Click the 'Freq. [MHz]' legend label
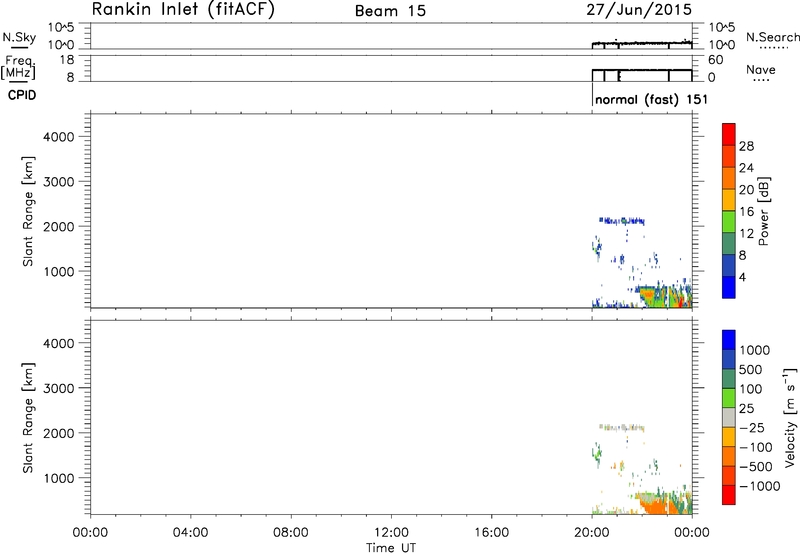Screen dimensions: 800x554 click(x=20, y=67)
